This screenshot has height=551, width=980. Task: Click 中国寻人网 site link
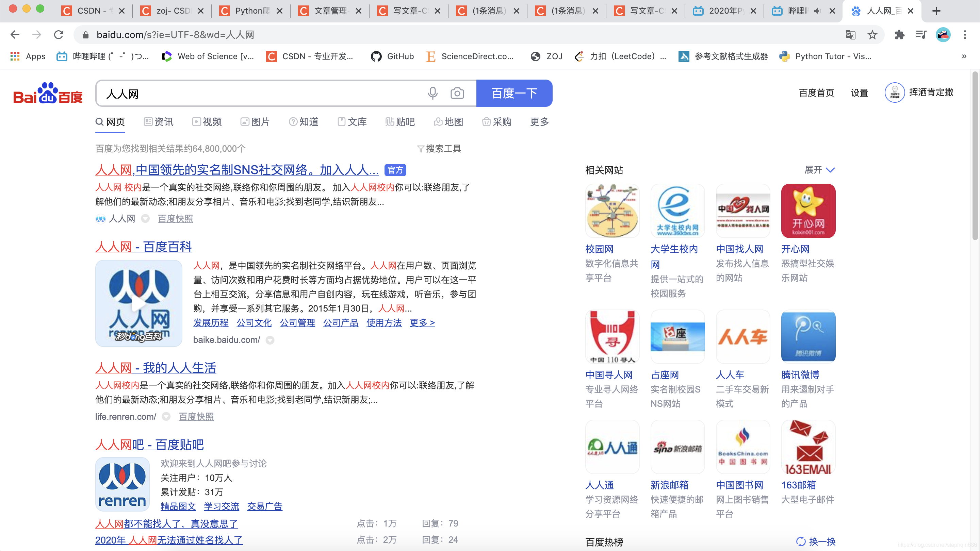tap(609, 375)
